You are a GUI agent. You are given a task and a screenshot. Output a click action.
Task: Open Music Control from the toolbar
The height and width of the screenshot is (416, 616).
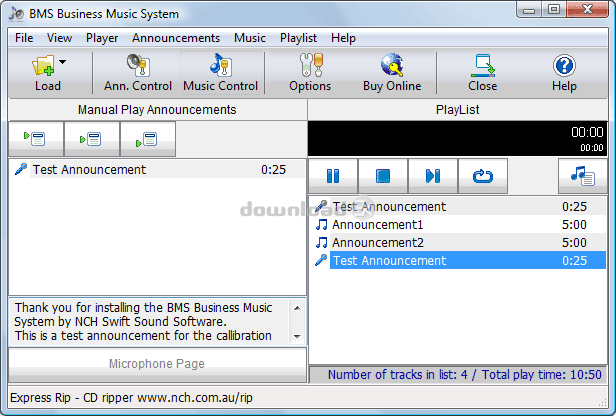(220, 73)
